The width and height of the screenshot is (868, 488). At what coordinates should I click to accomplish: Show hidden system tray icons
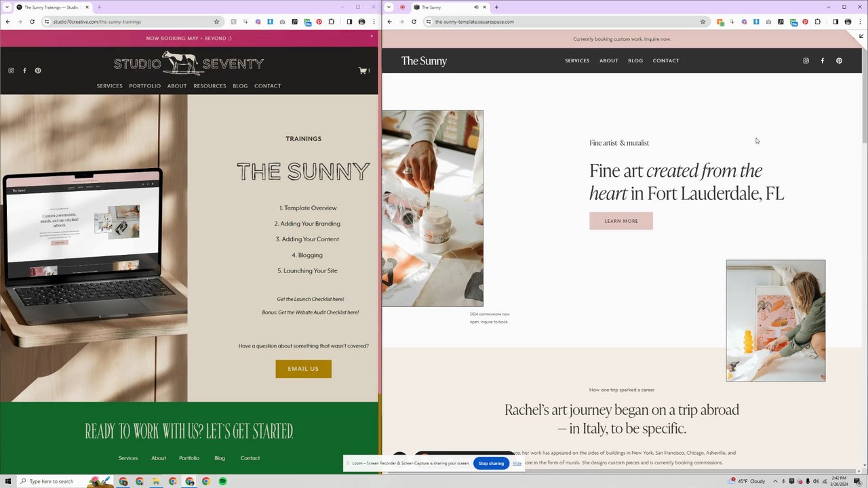(775, 481)
